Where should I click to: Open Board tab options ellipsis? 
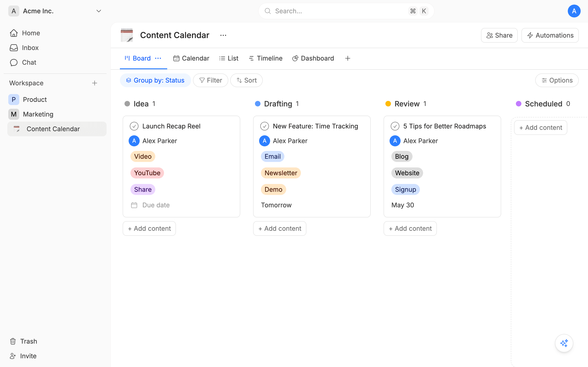pos(158,58)
